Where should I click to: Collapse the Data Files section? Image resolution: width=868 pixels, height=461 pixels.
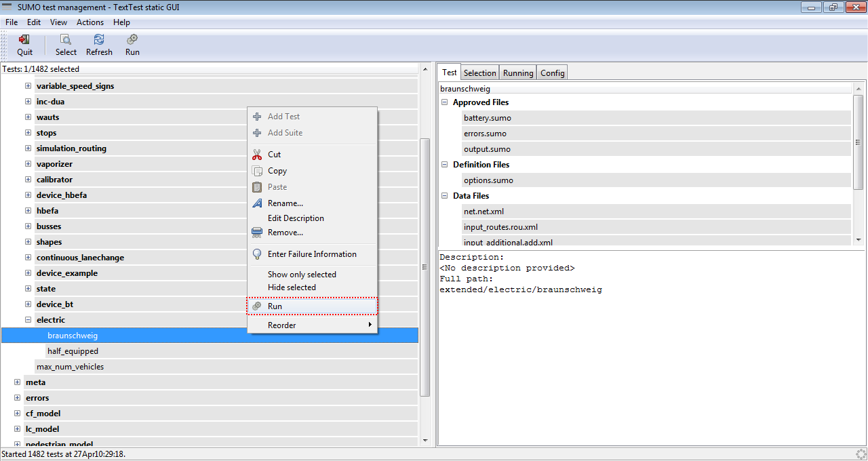coord(445,196)
